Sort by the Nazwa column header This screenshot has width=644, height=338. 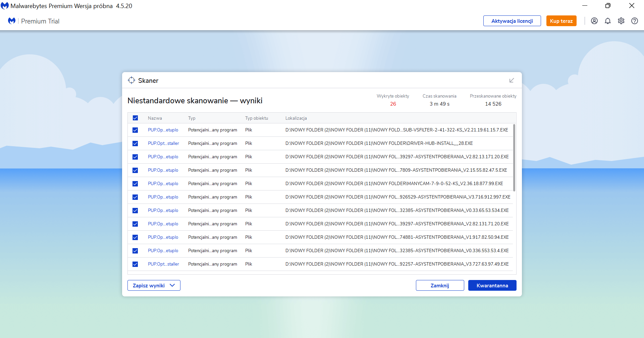[155, 118]
